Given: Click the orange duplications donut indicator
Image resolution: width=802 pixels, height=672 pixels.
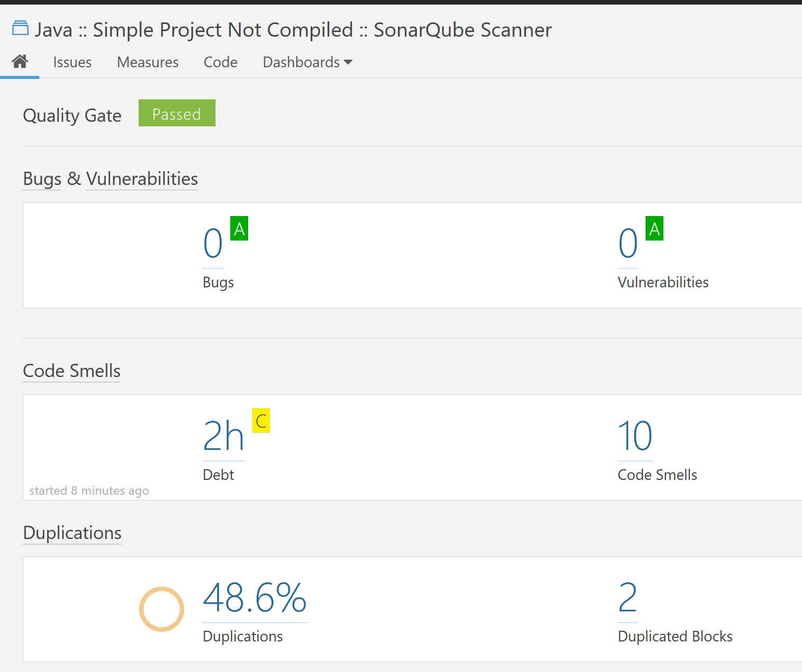Looking at the screenshot, I should 162,609.
